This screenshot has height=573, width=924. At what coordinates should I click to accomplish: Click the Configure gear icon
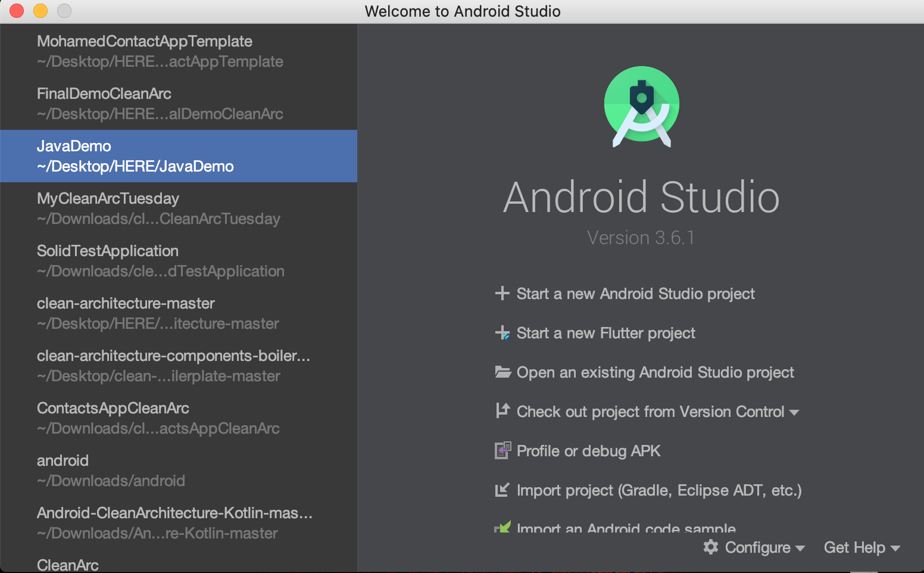[x=710, y=547]
